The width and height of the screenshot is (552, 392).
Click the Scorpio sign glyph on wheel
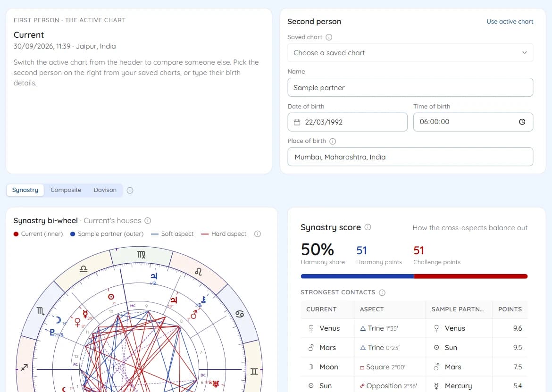(x=41, y=311)
